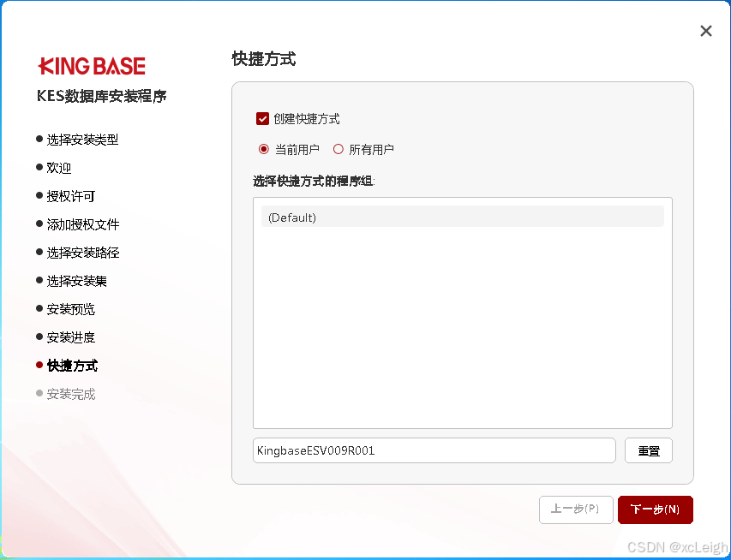731x560 pixels.
Task: Select the 欢迎 installer step
Action: [60, 168]
